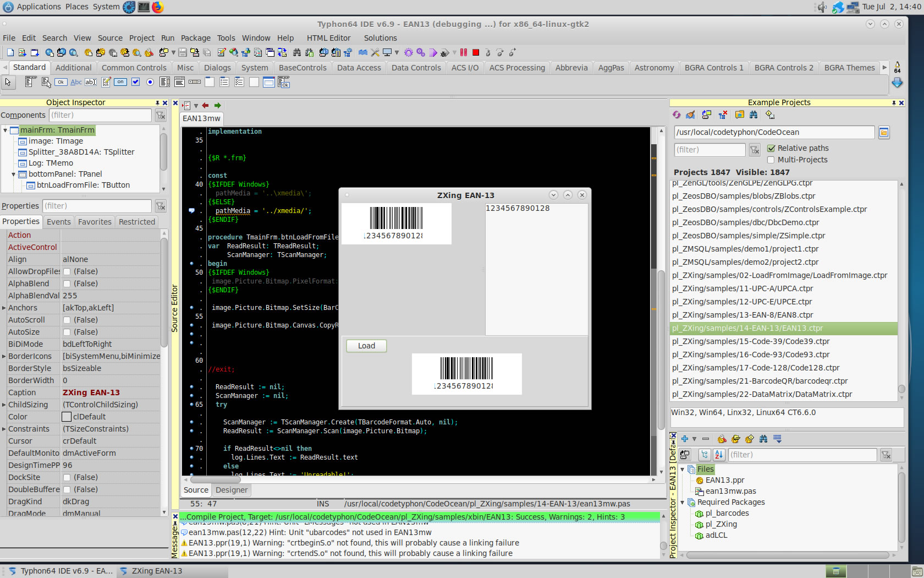Select the TLabel Abc component icon
Image resolution: width=924 pixels, height=578 pixels.
pos(76,82)
